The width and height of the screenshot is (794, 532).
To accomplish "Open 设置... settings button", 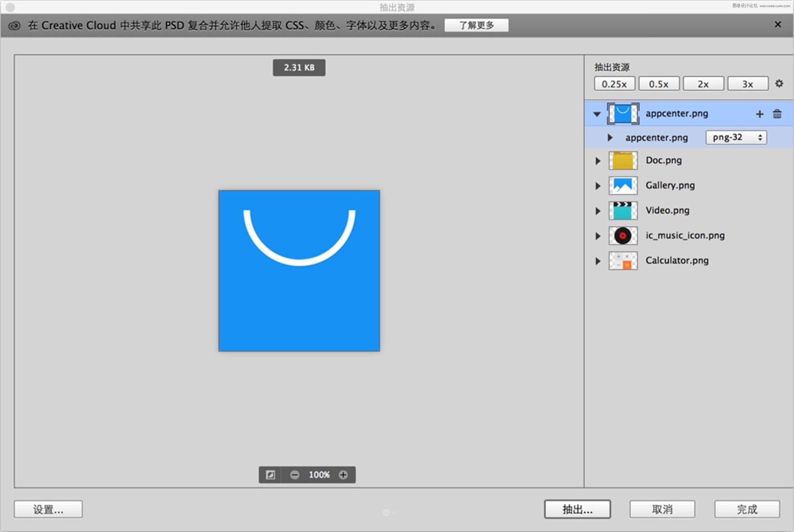I will pos(48,510).
